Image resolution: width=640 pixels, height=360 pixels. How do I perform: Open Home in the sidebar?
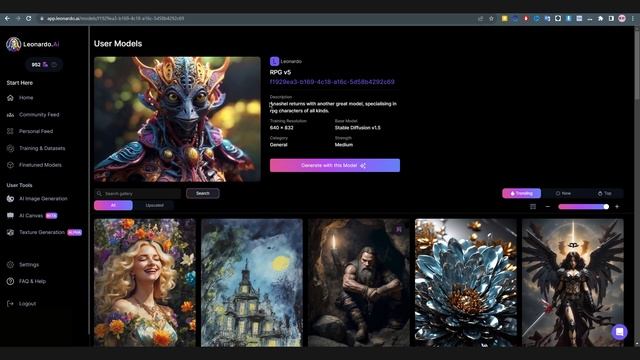(26, 98)
